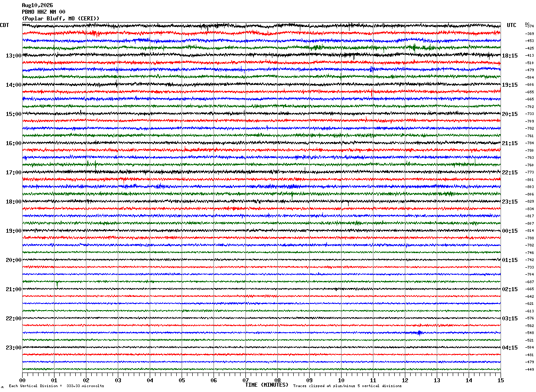This screenshot has height=392, width=536.
Task: Click minute tick label 13 on time axis
Action: [x=437, y=380]
